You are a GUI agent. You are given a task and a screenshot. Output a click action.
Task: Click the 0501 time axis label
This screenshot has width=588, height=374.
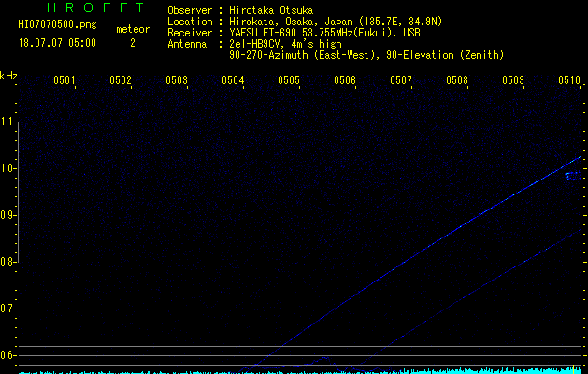click(65, 80)
